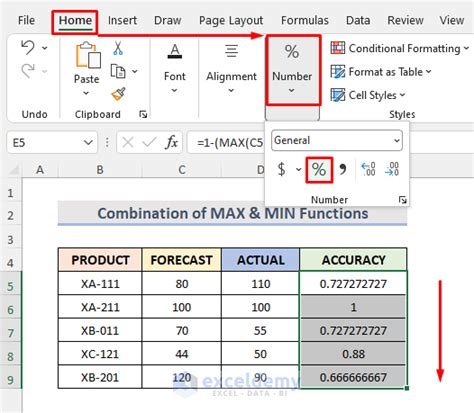Open the Page Layout tab
This screenshot has width=474, height=413.
click(231, 20)
